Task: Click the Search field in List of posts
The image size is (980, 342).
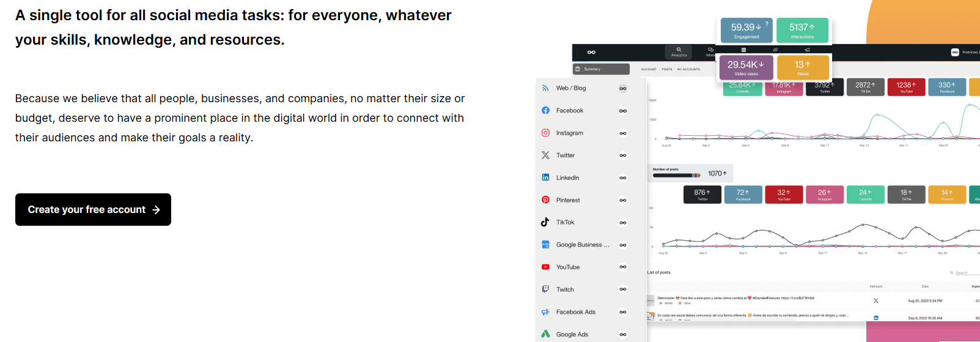Action: [x=962, y=273]
